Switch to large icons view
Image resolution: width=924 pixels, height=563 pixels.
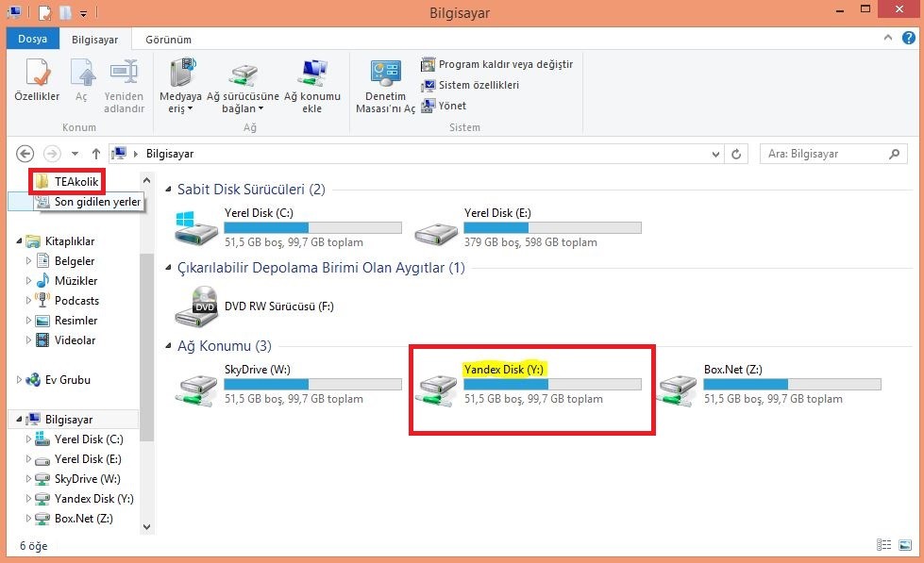905,545
